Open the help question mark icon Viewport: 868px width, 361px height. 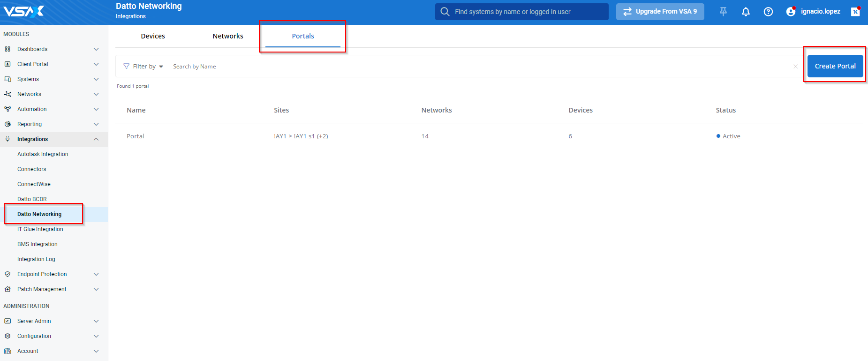point(768,12)
